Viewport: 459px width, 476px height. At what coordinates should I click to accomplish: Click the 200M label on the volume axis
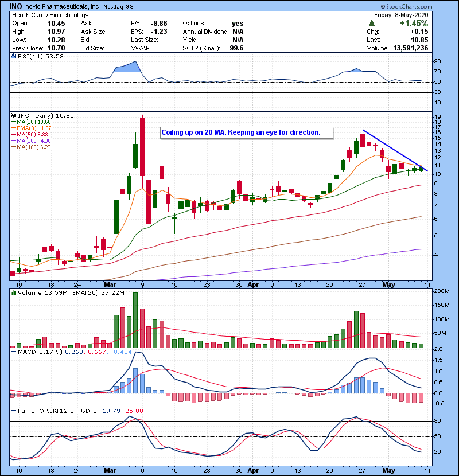pyautogui.click(x=442, y=291)
